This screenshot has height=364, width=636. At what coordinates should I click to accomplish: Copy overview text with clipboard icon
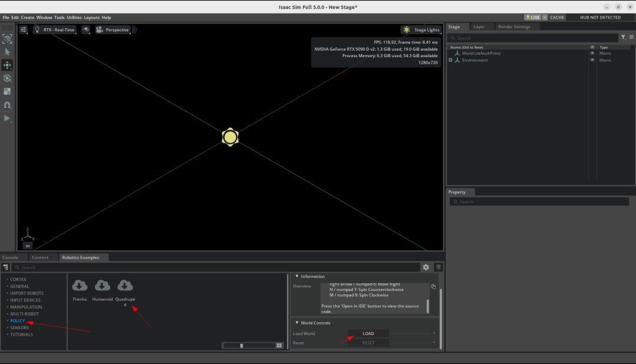[433, 286]
